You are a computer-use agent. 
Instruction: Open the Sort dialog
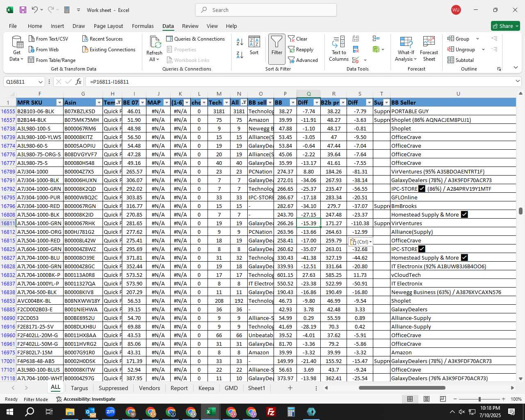[254, 46]
